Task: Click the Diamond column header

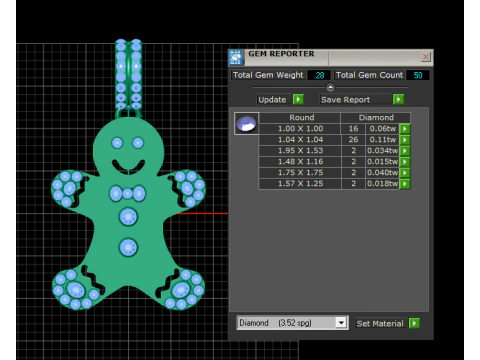Action: 376,117
